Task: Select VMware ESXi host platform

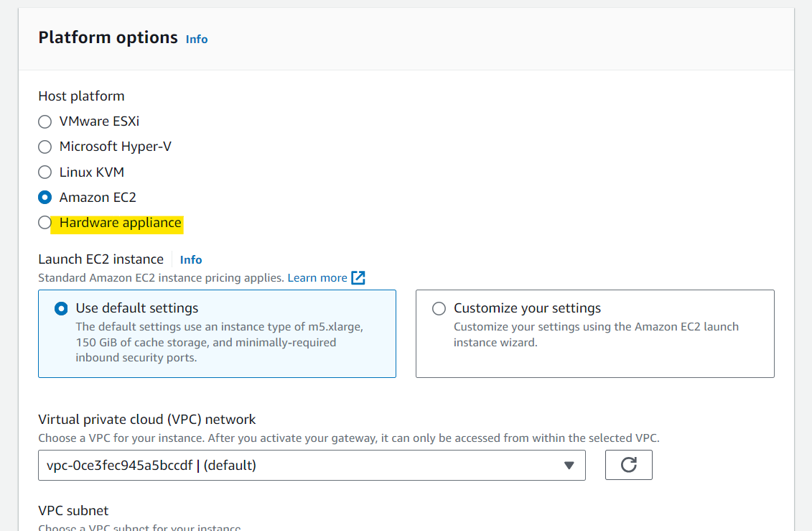Action: [x=45, y=121]
